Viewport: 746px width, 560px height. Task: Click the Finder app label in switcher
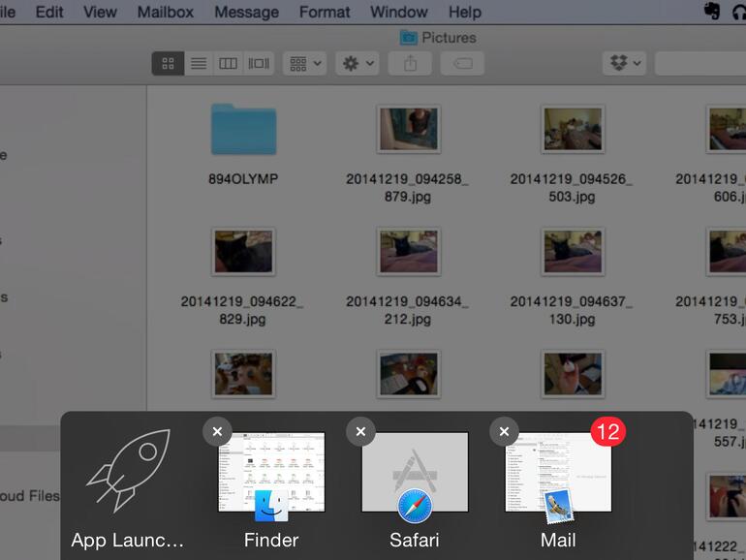click(271, 540)
